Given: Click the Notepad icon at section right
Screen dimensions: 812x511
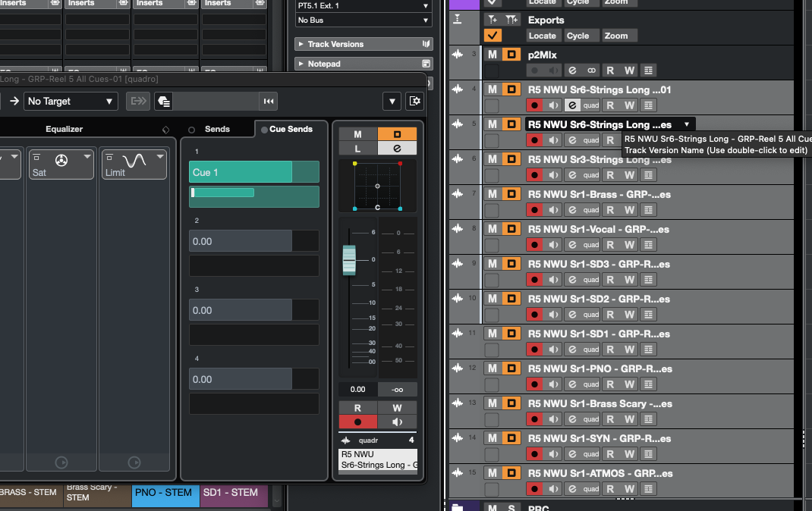Looking at the screenshot, I should tap(426, 64).
